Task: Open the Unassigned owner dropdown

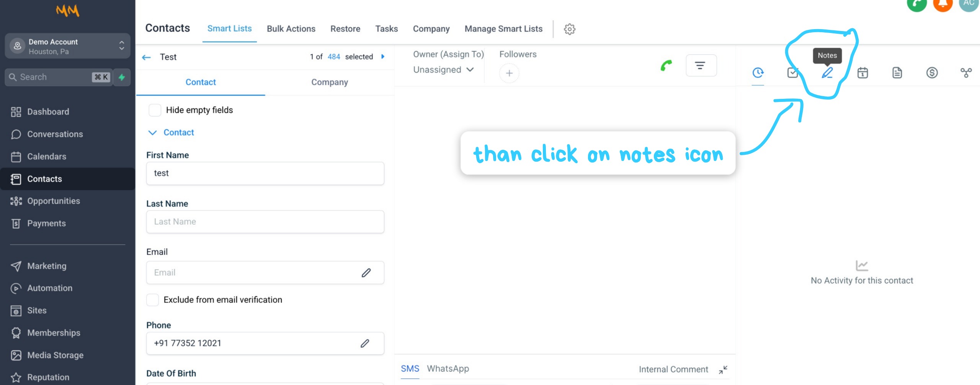Action: (443, 69)
